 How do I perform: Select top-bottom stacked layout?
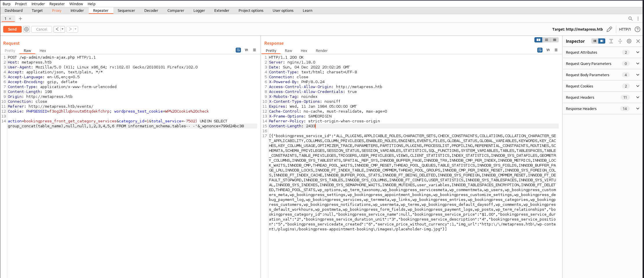(547, 40)
